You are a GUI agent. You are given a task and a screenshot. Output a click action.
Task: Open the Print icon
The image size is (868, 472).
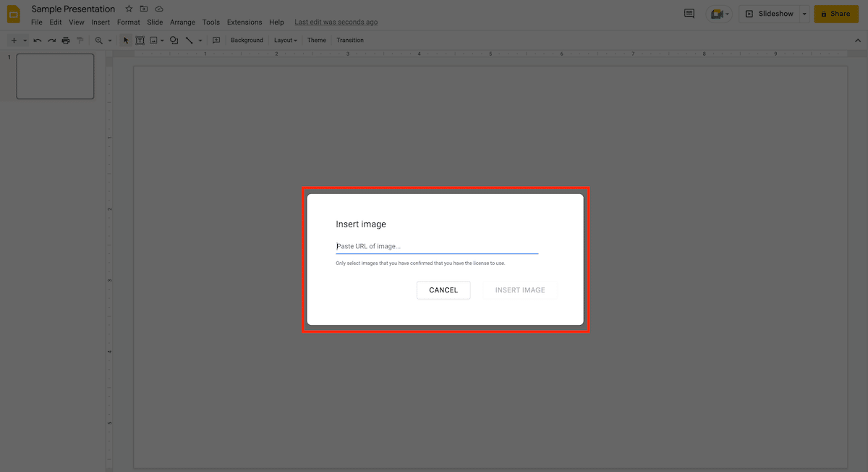click(65, 40)
